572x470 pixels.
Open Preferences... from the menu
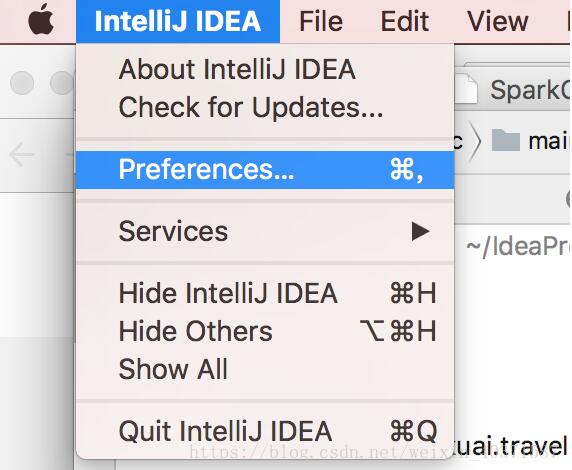tap(265, 170)
